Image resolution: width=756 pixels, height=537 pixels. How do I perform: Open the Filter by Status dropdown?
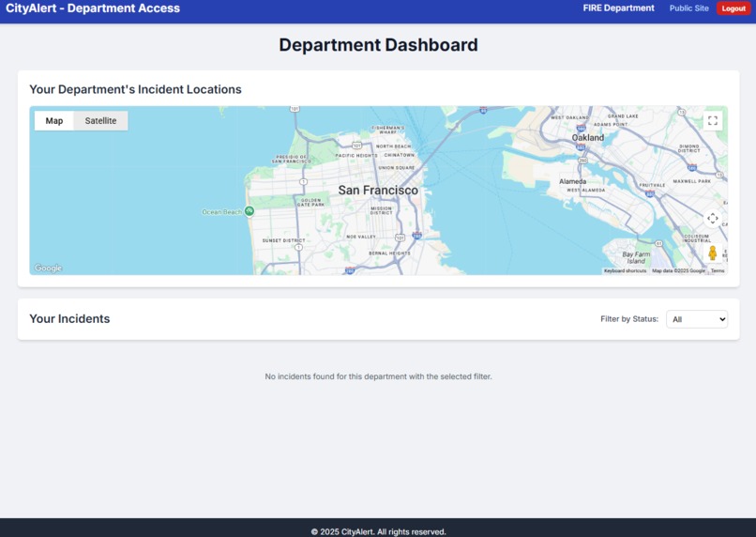pos(697,319)
